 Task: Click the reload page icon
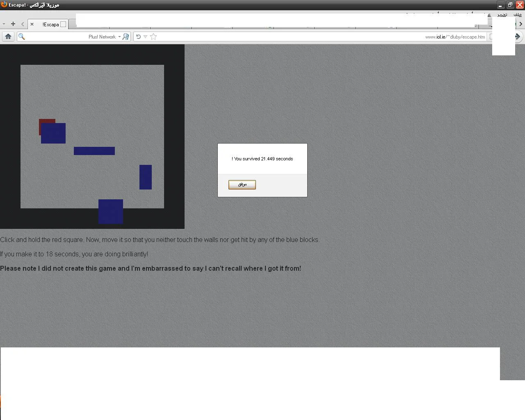coord(138,37)
